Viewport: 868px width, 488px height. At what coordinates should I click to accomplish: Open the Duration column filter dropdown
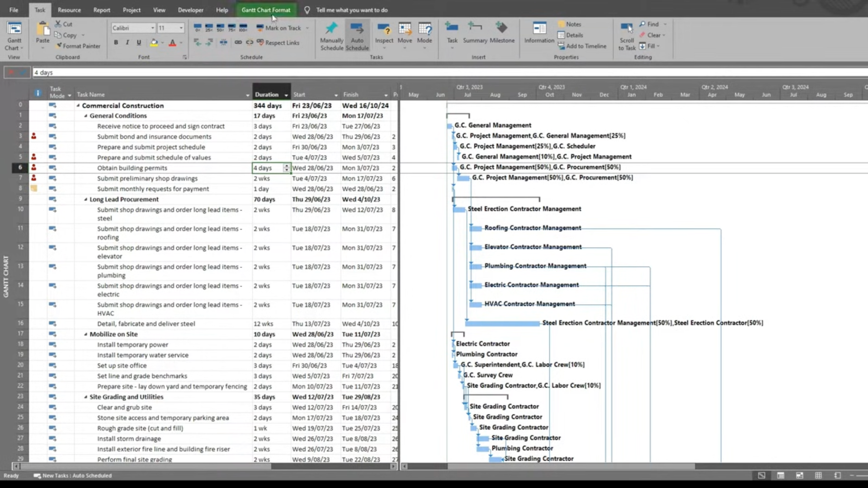click(286, 95)
